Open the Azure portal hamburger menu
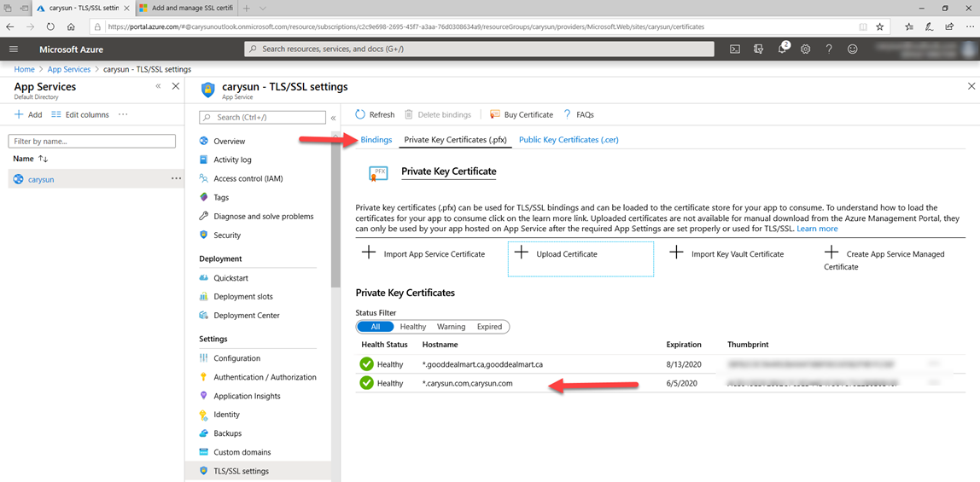980x482 pixels. 14,49
